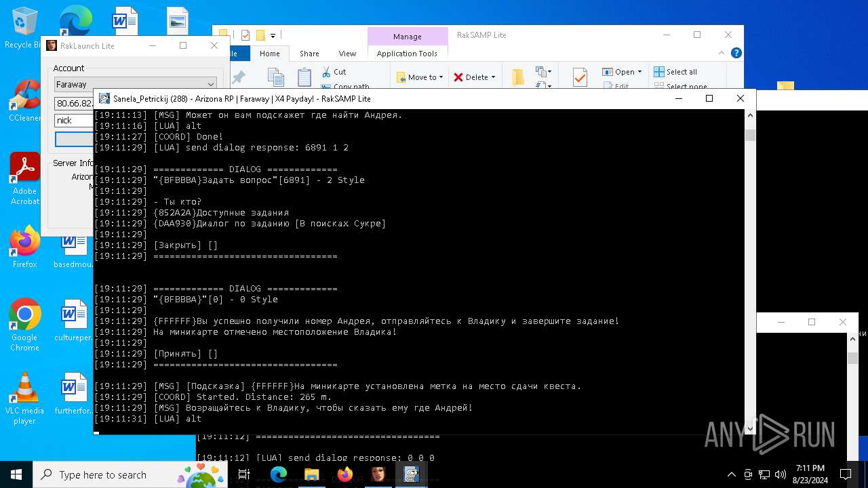868x488 pixels.
Task: Switch to RakLaunch on the taskbar
Action: [378, 474]
